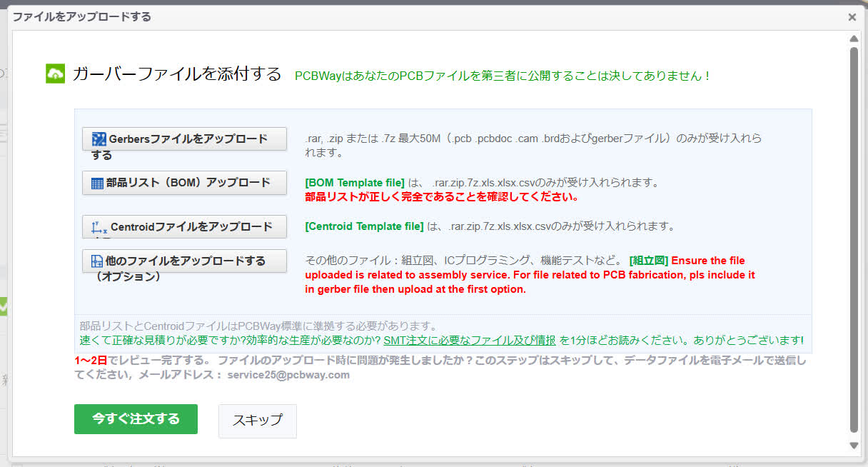Viewport: 868px width, 467px height.
Task: Open SMT注文に必要なファイル及び情報 link
Action: point(470,341)
